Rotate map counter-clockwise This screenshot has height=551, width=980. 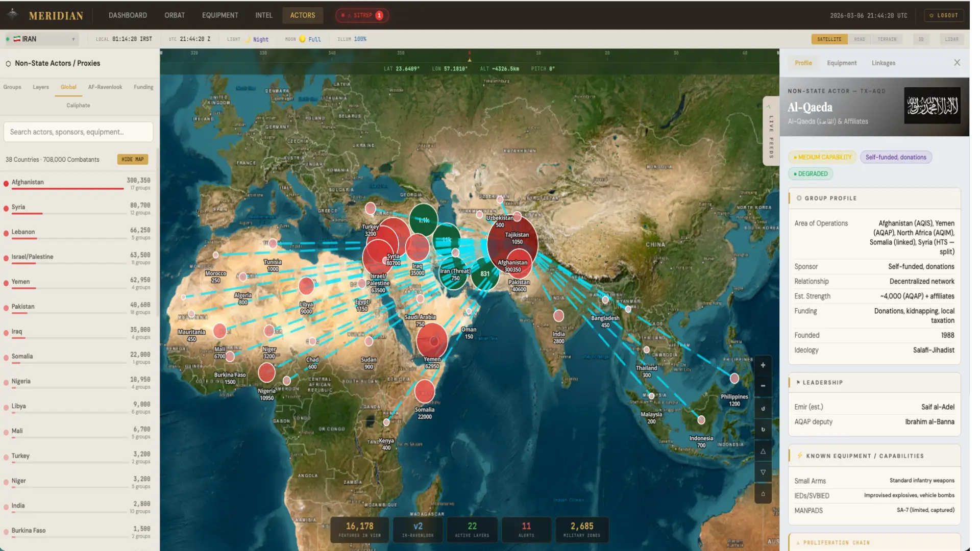point(763,408)
